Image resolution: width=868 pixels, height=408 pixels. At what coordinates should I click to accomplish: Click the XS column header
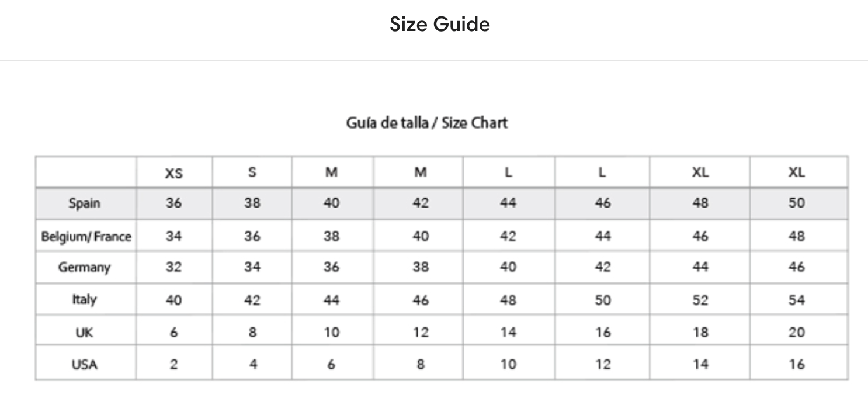pos(173,173)
